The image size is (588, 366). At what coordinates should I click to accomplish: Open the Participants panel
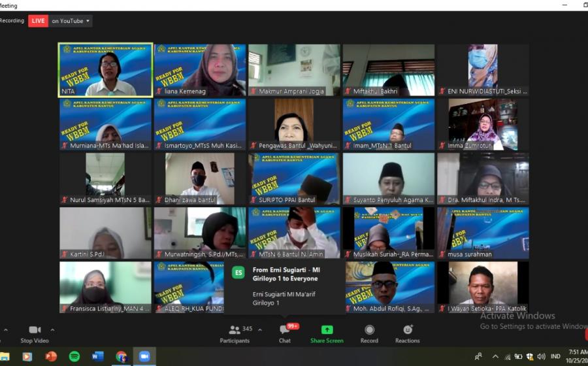235,331
